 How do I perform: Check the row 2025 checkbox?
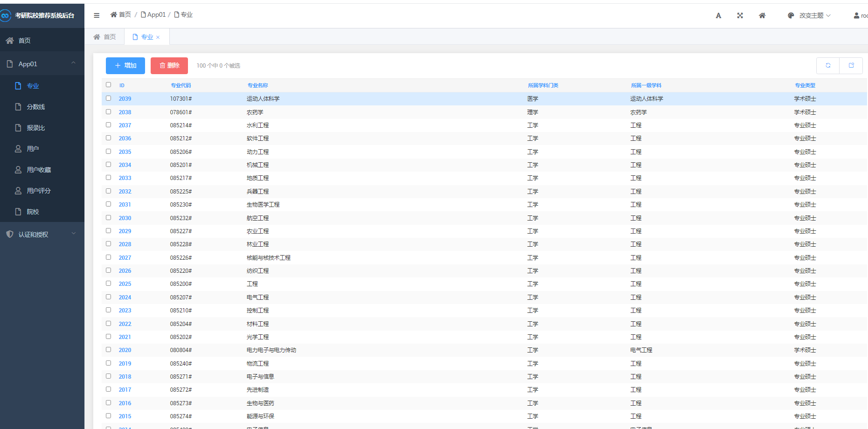pos(108,284)
